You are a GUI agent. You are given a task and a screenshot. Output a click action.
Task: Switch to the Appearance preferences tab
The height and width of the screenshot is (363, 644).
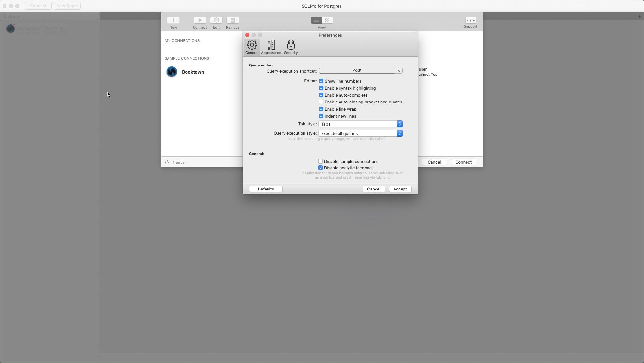pyautogui.click(x=271, y=47)
